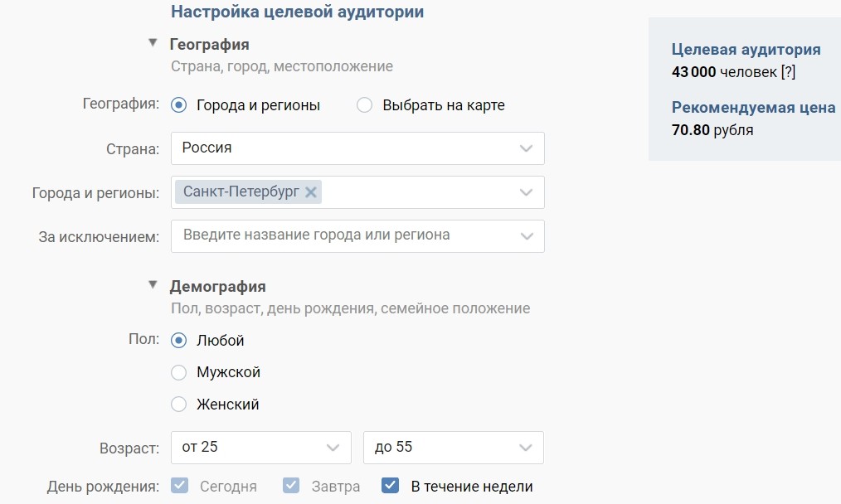Collapse the География section triangle
This screenshot has height=504, width=841.
click(153, 42)
